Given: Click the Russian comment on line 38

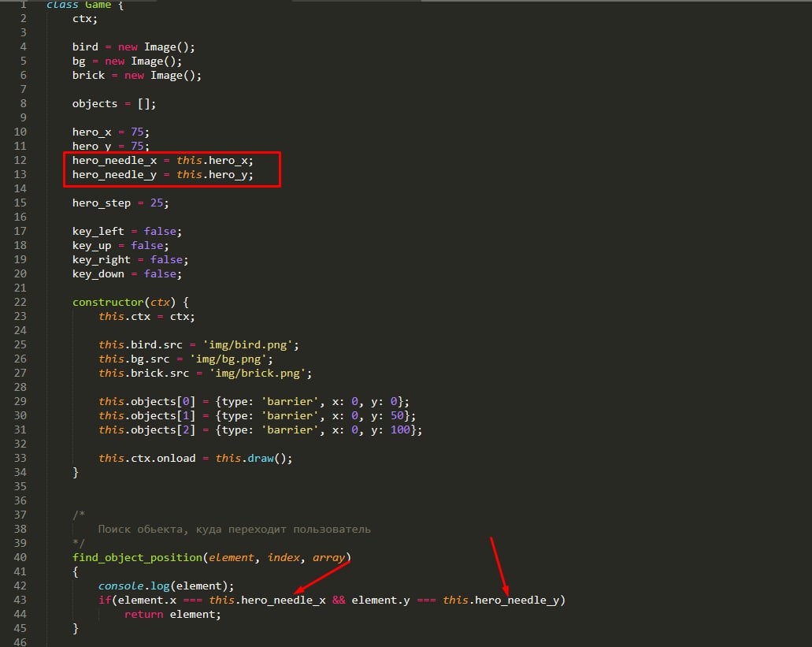Looking at the screenshot, I should coord(235,530).
